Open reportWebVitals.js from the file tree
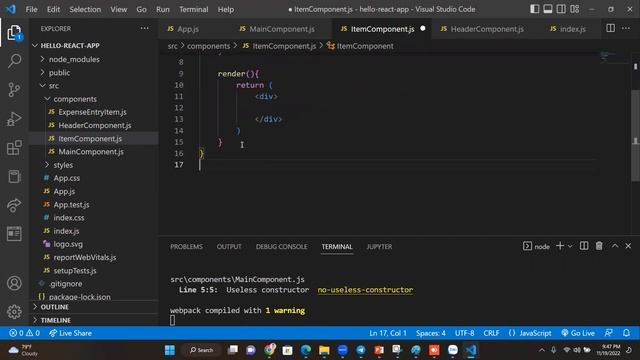Viewport: 640px width, 360px height. (94, 257)
